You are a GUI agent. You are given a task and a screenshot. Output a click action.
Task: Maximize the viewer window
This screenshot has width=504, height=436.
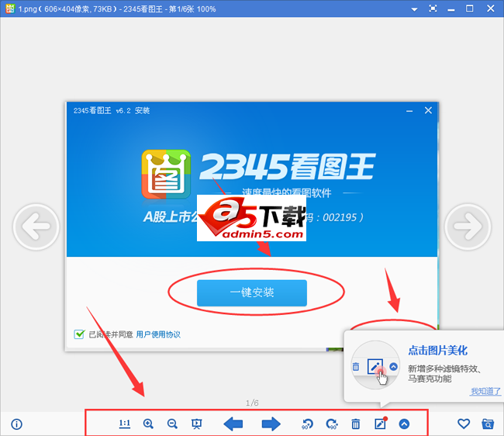click(x=469, y=9)
